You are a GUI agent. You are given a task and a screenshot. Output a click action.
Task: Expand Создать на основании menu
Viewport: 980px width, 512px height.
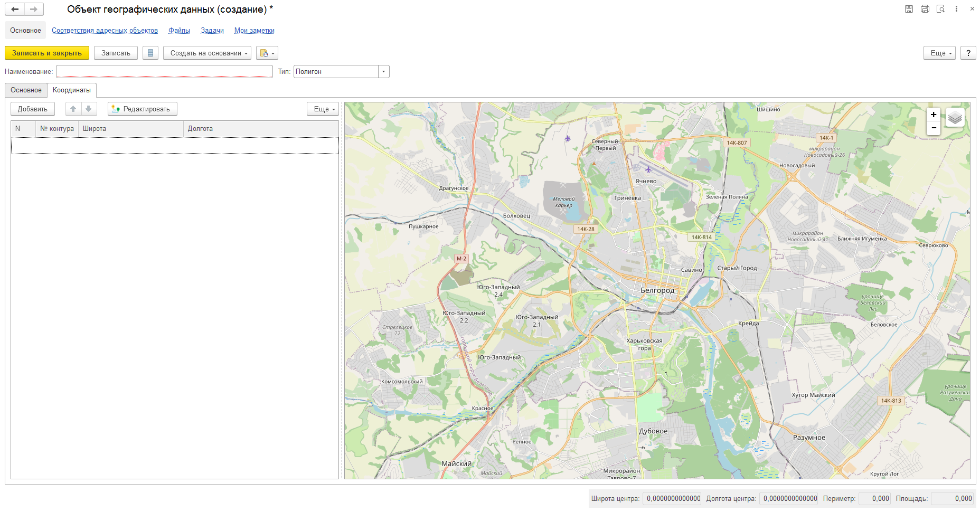coord(207,53)
